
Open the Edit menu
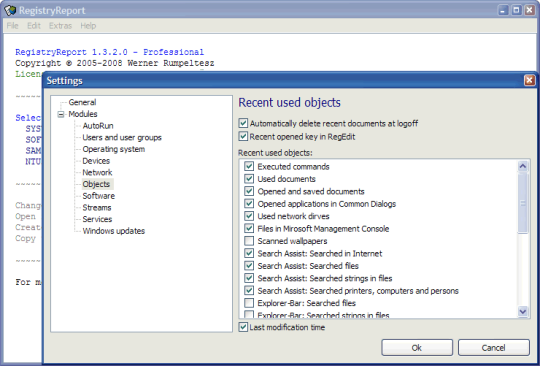coord(34,26)
